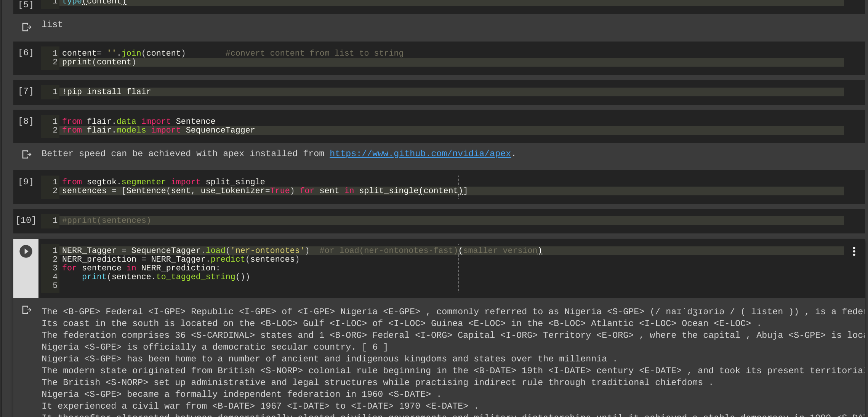Select cell 9 execution count label
Viewport: 868px width, 417px height.
(x=26, y=182)
